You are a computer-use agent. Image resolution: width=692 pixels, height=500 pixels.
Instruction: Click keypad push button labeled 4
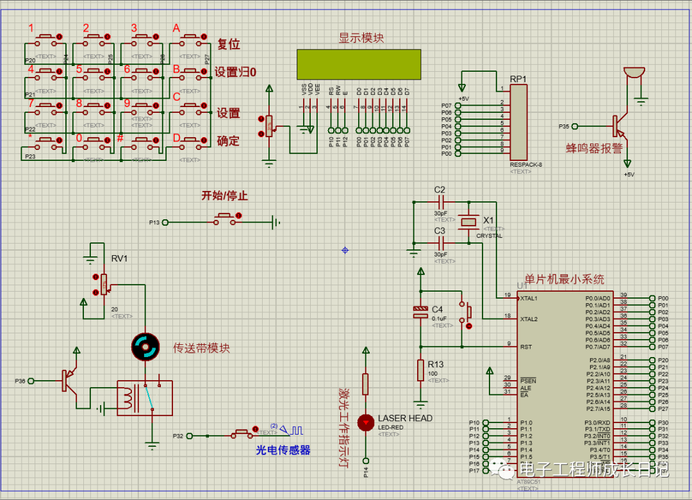pos(46,75)
